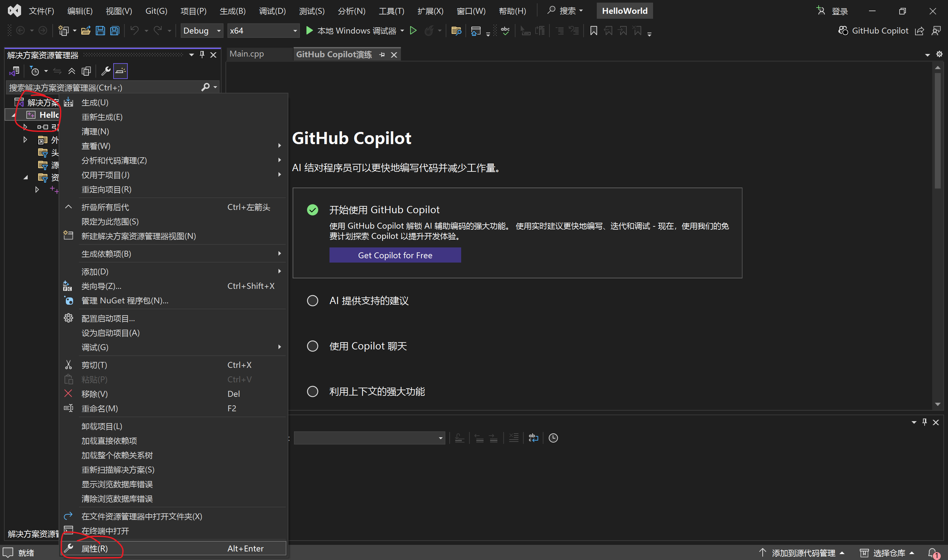Click Get Copilot for Free button
Image resolution: width=948 pixels, height=560 pixels.
pos(395,255)
